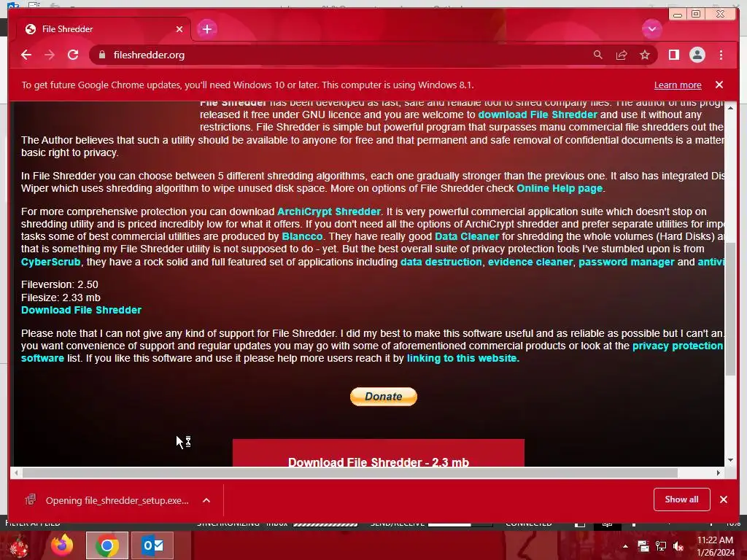Dismiss the Chrome update notification bar
This screenshot has width=747, height=560.
[x=719, y=85]
